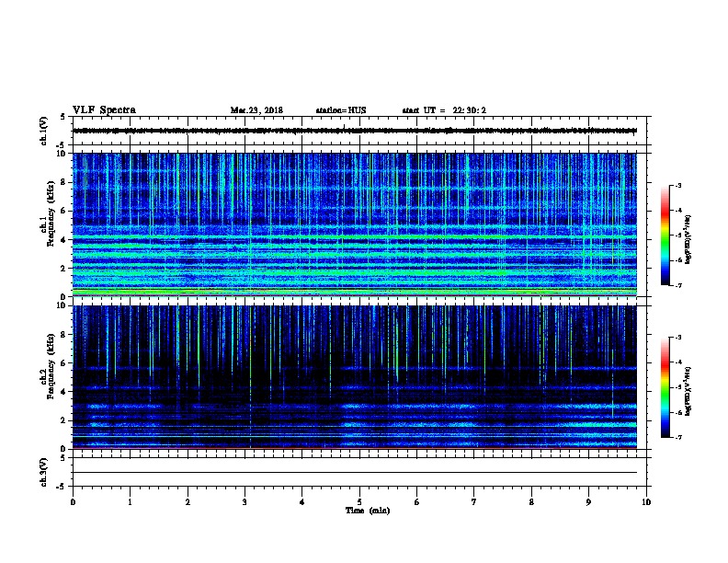
Task: Click the "-3" label on ch.1 color bar
Action: (677, 186)
